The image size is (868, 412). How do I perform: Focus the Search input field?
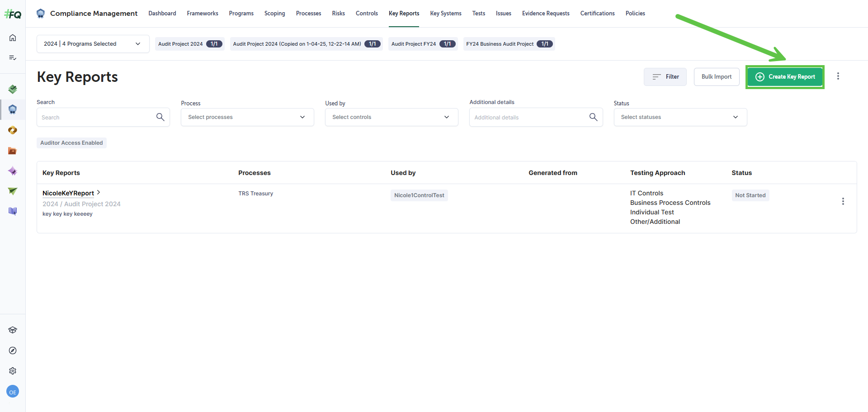click(x=103, y=117)
